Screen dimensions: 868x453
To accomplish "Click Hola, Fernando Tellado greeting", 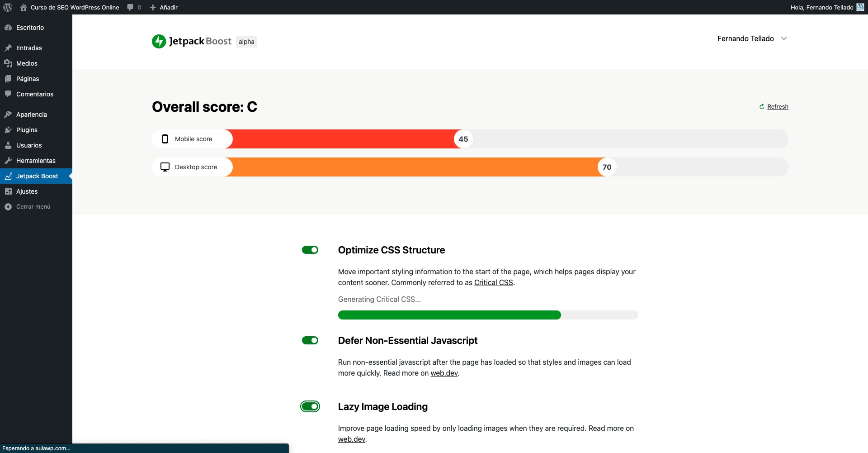I will pyautogui.click(x=822, y=7).
